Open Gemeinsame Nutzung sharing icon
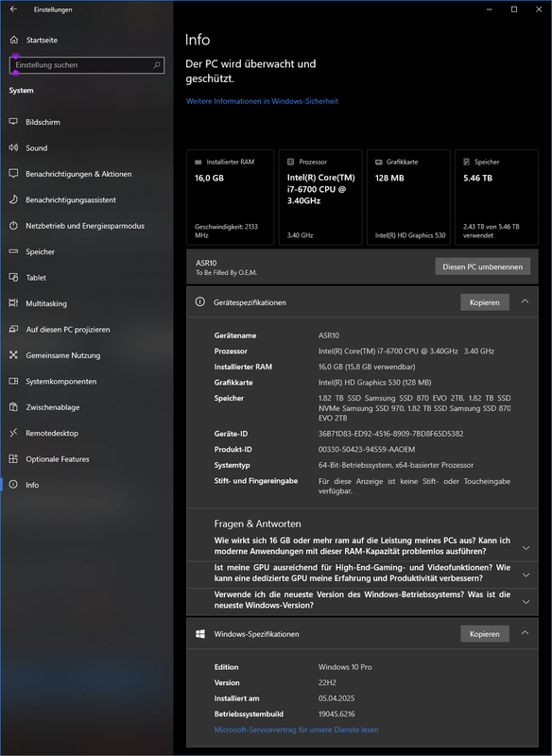 click(13, 355)
